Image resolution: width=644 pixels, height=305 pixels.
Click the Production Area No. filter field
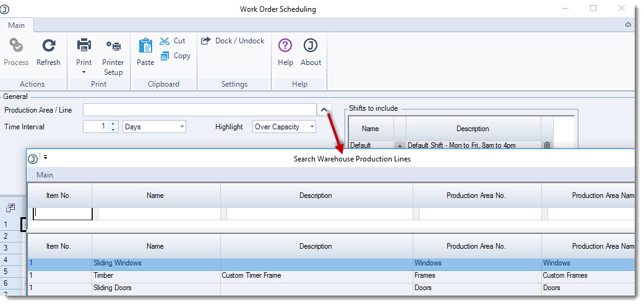coord(480,213)
